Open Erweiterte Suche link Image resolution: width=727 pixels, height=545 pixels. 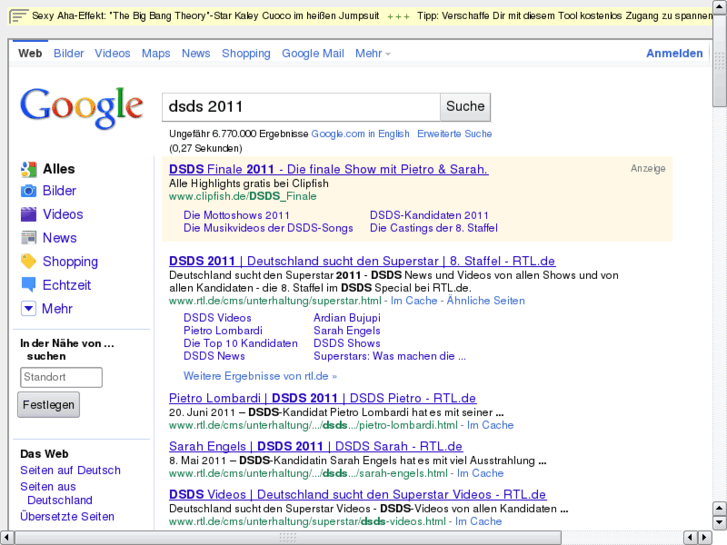point(454,134)
